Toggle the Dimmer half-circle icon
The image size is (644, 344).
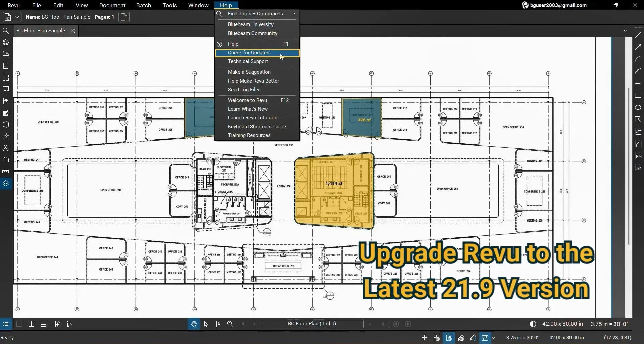point(533,324)
